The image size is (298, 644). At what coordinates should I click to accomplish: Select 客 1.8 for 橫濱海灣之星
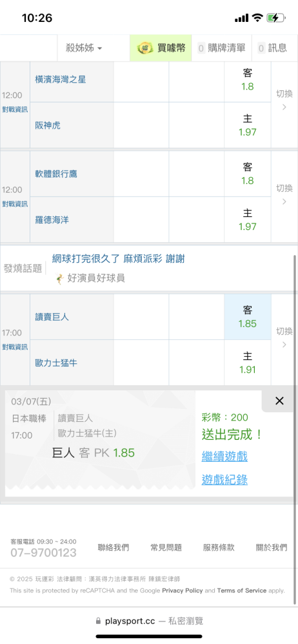[x=248, y=80]
